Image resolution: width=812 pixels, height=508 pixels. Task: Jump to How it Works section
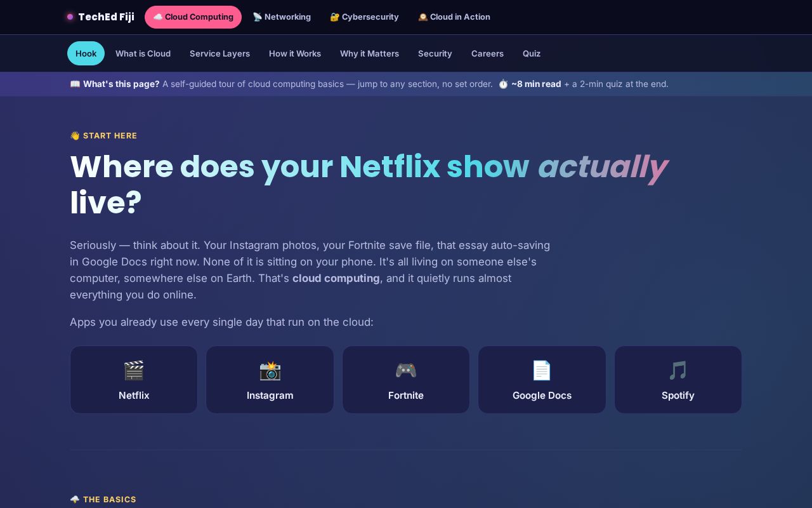(295, 53)
